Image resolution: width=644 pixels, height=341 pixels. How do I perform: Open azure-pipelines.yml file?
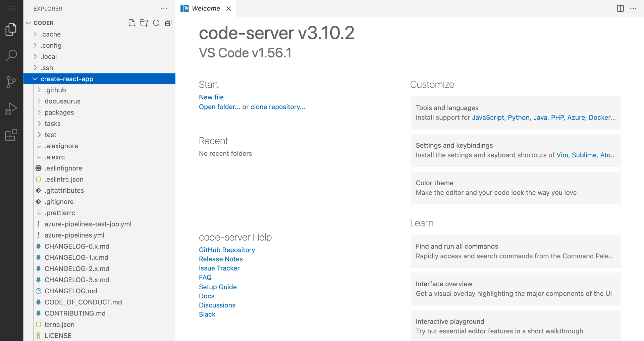click(x=99, y=235)
